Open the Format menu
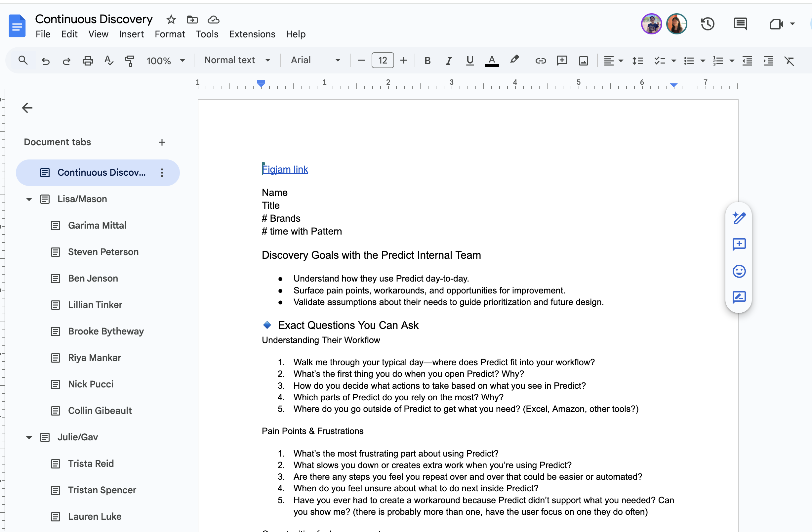 [x=170, y=34]
